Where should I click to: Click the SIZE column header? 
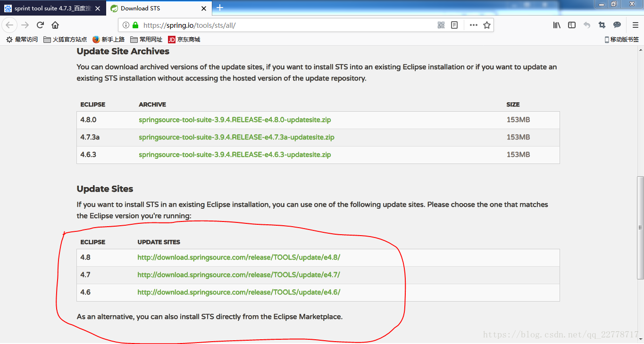(513, 105)
